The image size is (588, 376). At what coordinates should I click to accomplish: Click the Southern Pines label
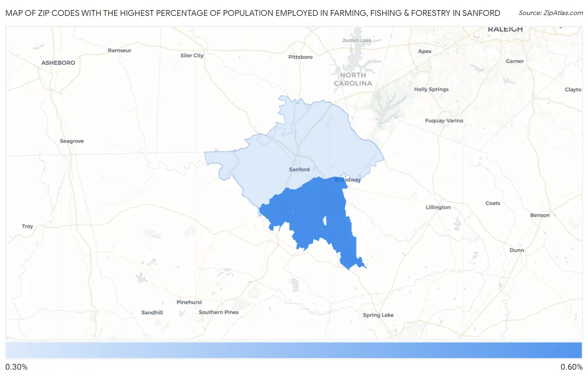[x=219, y=312]
